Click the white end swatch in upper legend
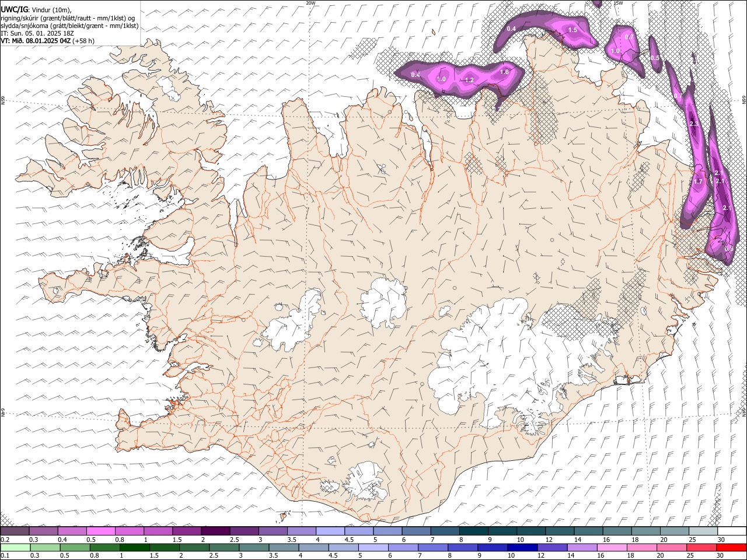The image size is (747, 560). [x=732, y=531]
